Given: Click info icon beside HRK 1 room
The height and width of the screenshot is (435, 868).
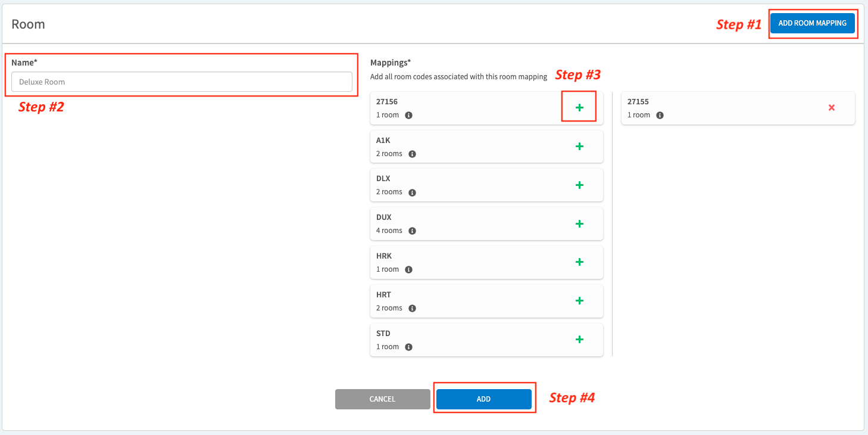Looking at the screenshot, I should click(408, 270).
